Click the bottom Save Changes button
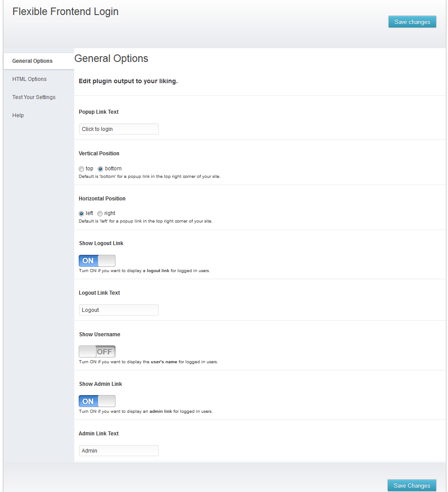448x492 pixels. coord(412,485)
